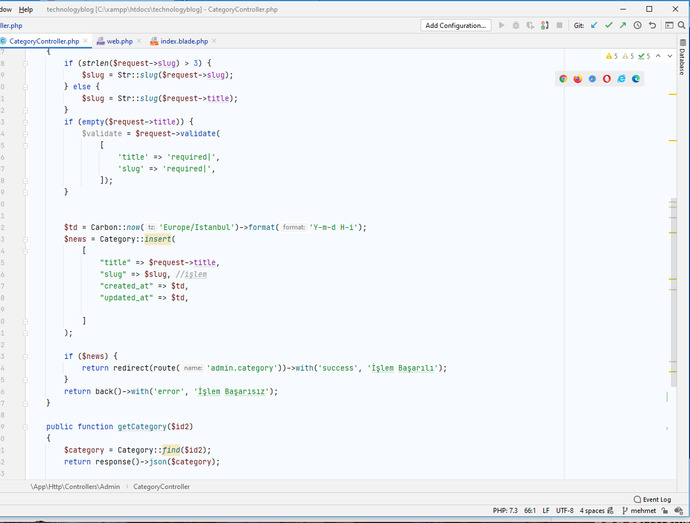The height and width of the screenshot is (523, 690).
Task: Open run anything terminal icon
Action: 669,26
